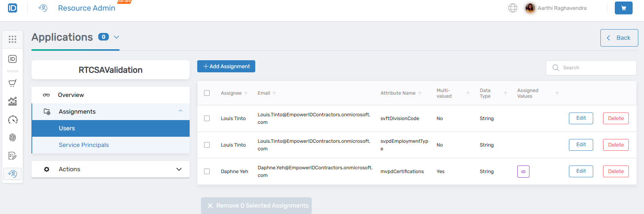This screenshot has height=214, width=644.
Task: Edit the svpdEmploymentType assignment
Action: click(581, 145)
